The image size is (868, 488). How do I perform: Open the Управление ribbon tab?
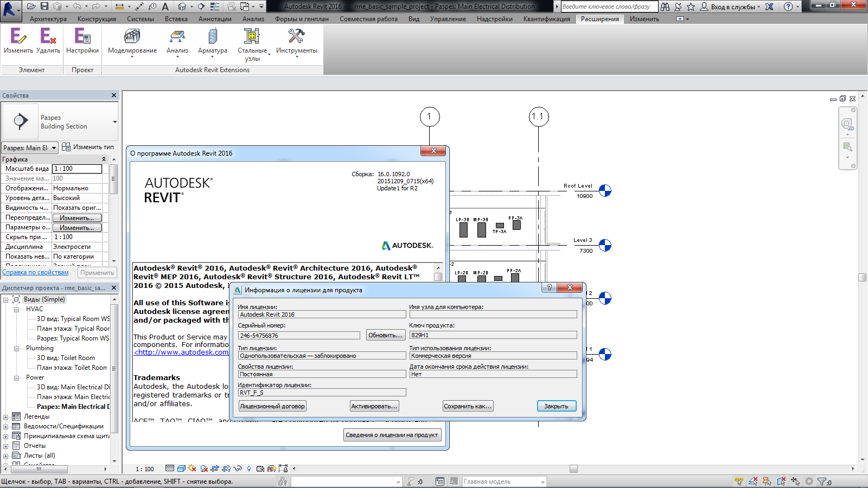(448, 19)
